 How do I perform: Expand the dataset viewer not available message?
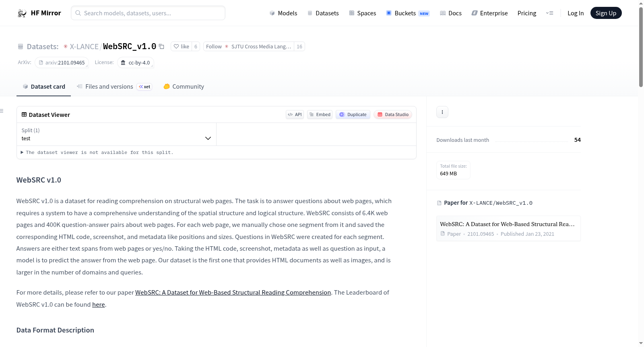[97, 152]
